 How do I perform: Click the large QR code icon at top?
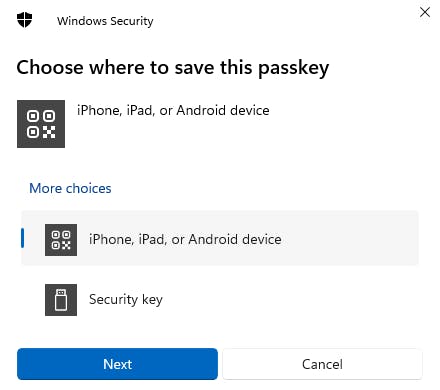pyautogui.click(x=41, y=124)
